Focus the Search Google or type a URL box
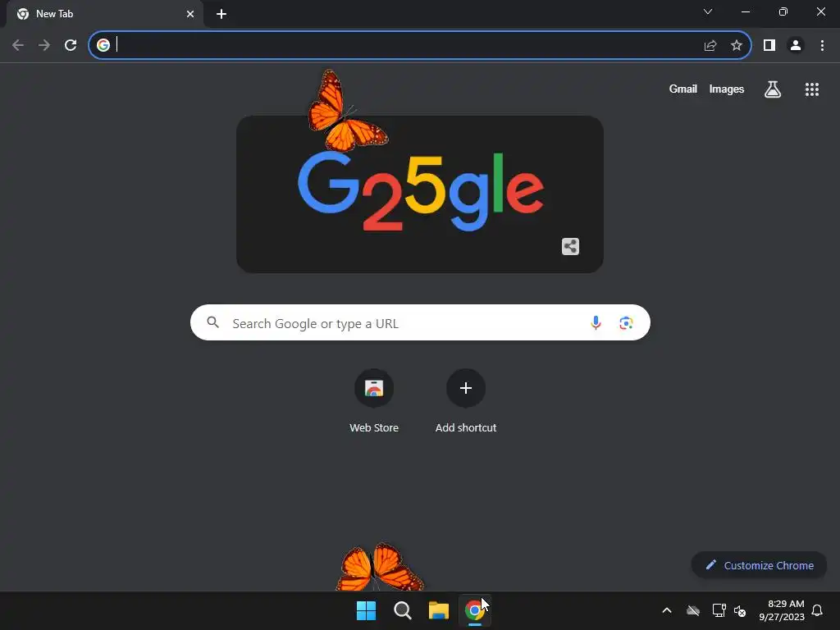 click(420, 322)
